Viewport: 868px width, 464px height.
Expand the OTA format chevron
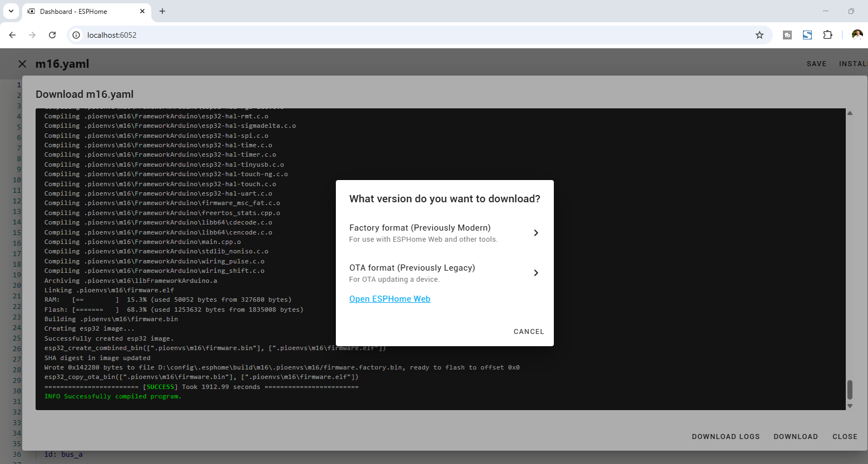[x=536, y=273]
